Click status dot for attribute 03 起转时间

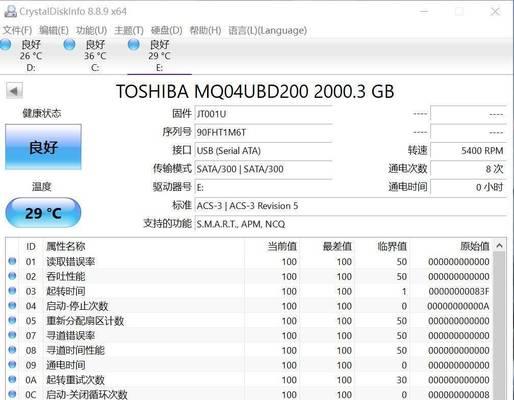[x=12, y=291]
